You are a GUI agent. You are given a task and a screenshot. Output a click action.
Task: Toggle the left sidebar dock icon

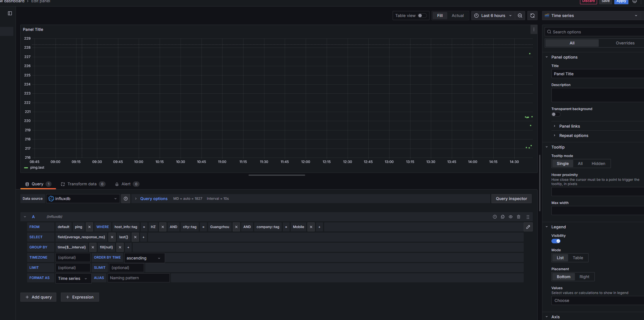[x=10, y=13]
